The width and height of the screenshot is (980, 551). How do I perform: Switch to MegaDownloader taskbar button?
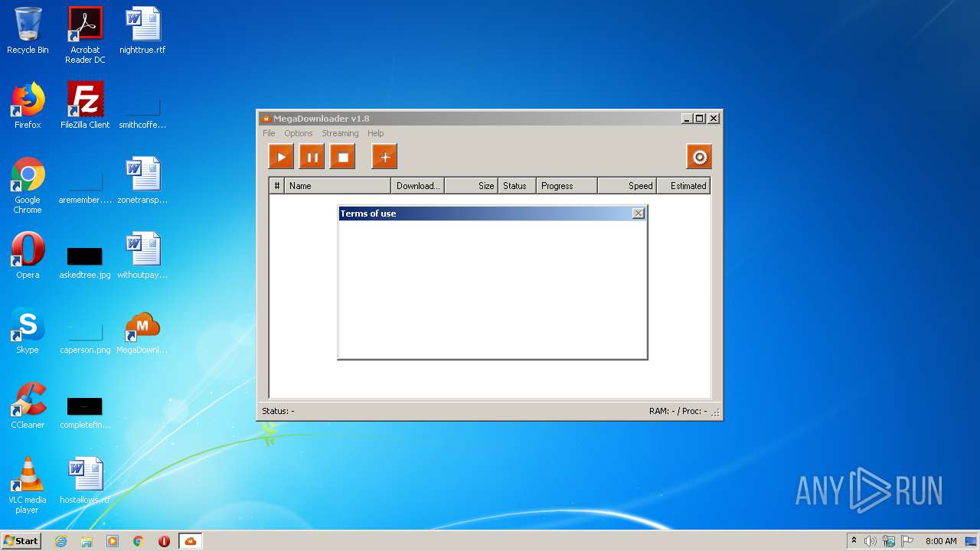(190, 541)
